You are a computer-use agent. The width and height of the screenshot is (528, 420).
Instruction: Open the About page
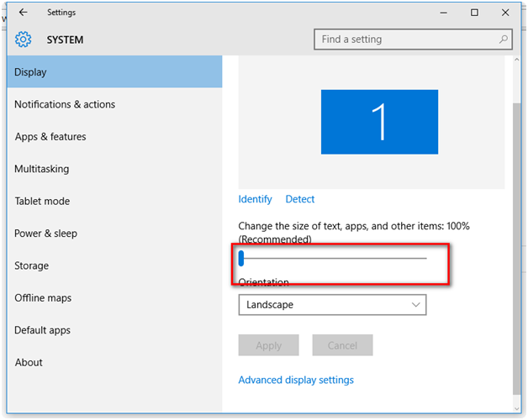click(29, 363)
